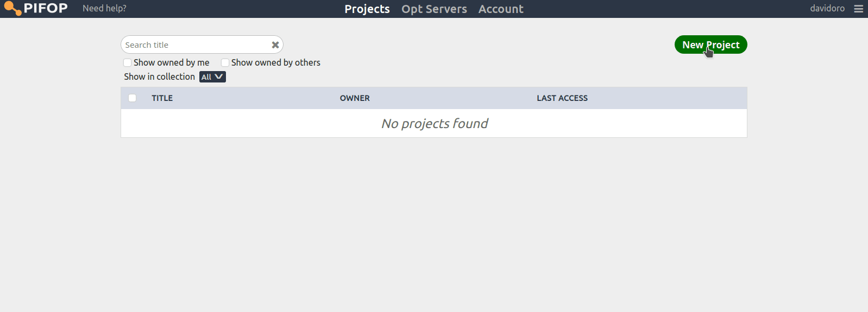Open the Need help? link
Screen dimensions: 868x312
(104, 8)
